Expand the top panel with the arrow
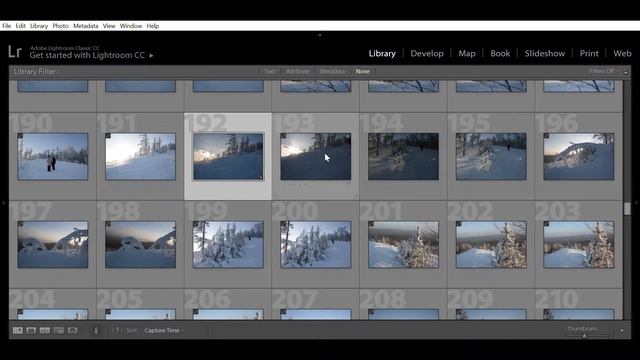This screenshot has width=640, height=360. click(x=320, y=35)
